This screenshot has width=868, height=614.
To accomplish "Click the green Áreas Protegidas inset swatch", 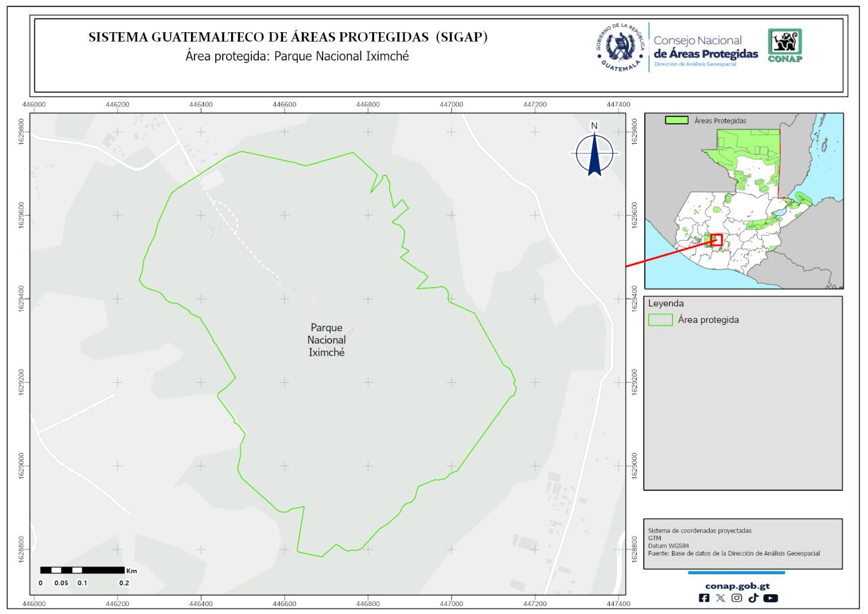I will pos(676,120).
